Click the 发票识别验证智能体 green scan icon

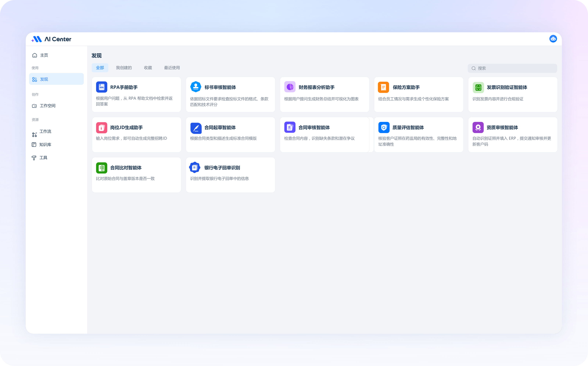(478, 87)
